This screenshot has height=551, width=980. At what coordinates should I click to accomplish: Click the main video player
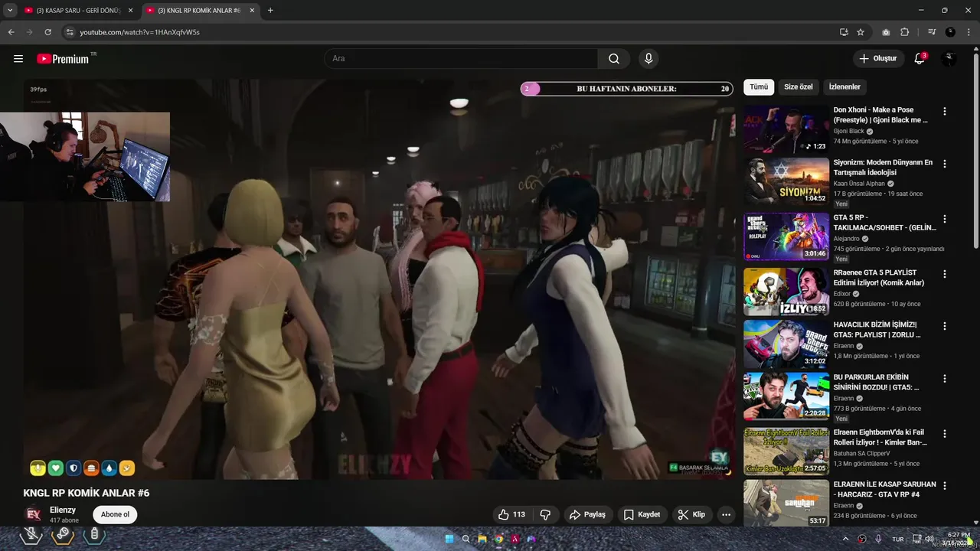pyautogui.click(x=379, y=279)
